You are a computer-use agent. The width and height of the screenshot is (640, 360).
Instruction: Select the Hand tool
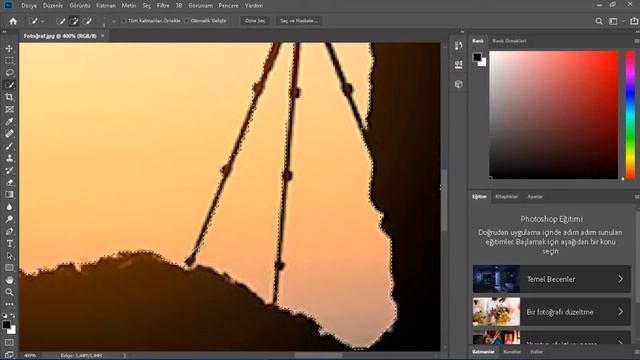(x=9, y=280)
